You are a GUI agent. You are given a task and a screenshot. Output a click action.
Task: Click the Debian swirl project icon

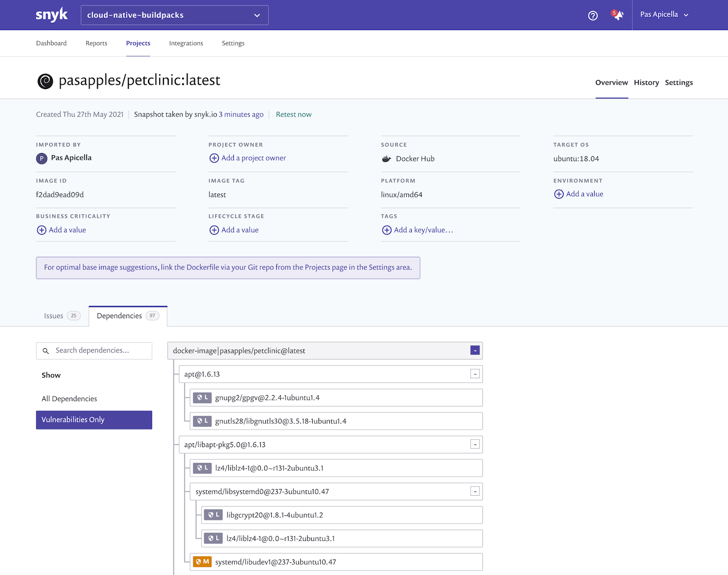click(45, 81)
